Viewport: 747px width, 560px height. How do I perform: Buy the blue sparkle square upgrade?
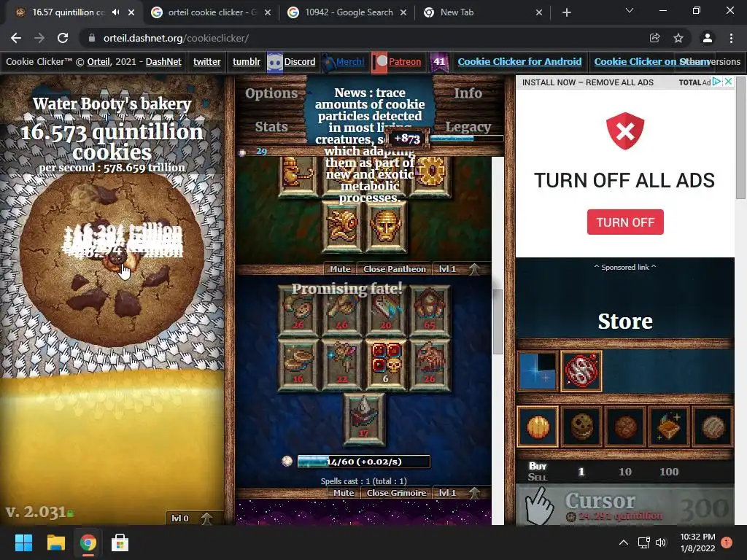(538, 370)
